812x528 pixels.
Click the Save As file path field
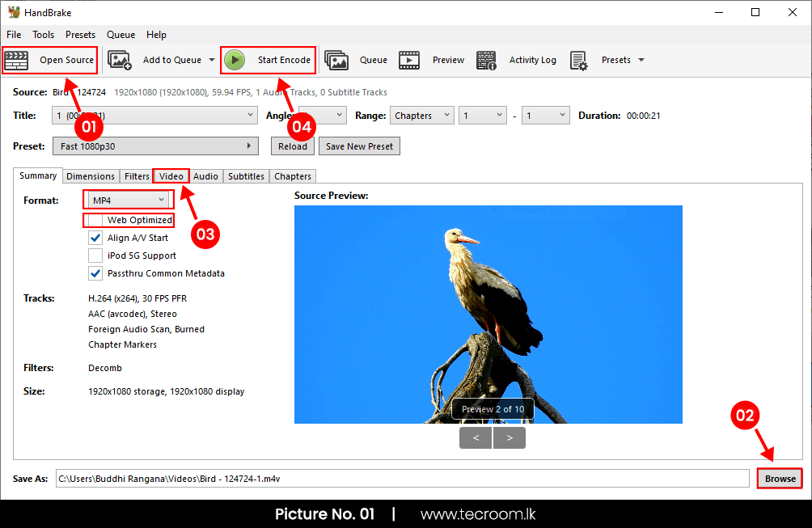pyautogui.click(x=324, y=478)
